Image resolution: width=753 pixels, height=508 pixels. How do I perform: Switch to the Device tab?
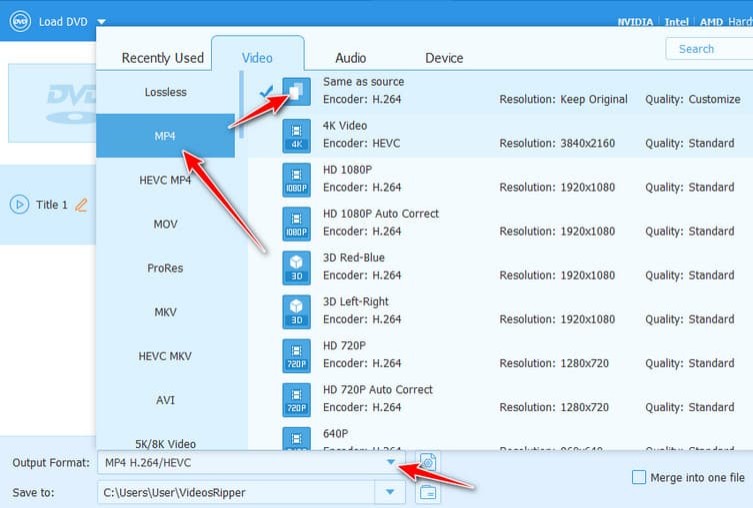[x=444, y=58]
